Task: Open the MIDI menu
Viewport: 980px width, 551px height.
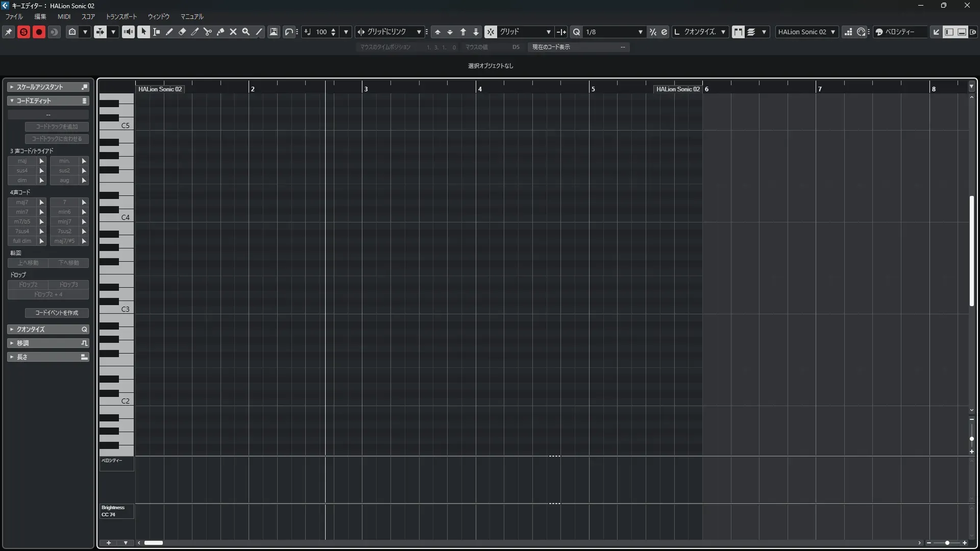Action: [x=64, y=16]
